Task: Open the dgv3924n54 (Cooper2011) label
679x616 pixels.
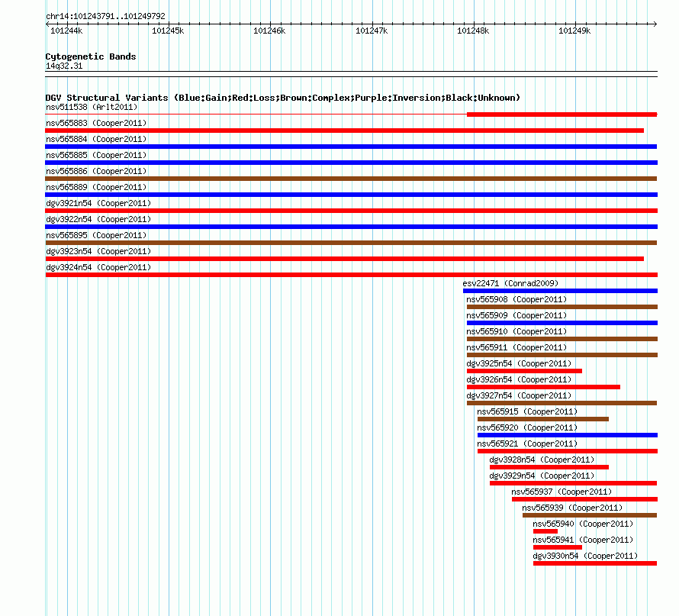Action: point(98,267)
